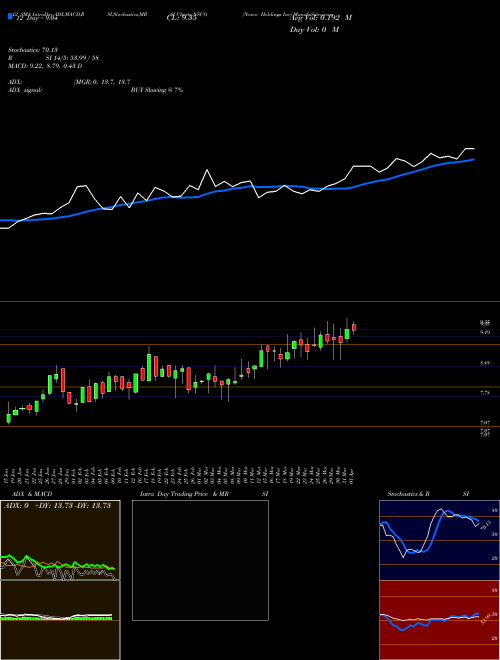Click the 'Intra Day Trading Price & MR' title
This screenshot has width=500, height=660.
click(x=185, y=494)
